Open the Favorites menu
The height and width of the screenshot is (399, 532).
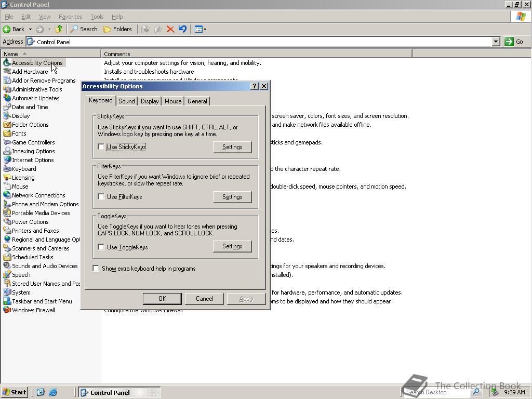click(x=70, y=17)
